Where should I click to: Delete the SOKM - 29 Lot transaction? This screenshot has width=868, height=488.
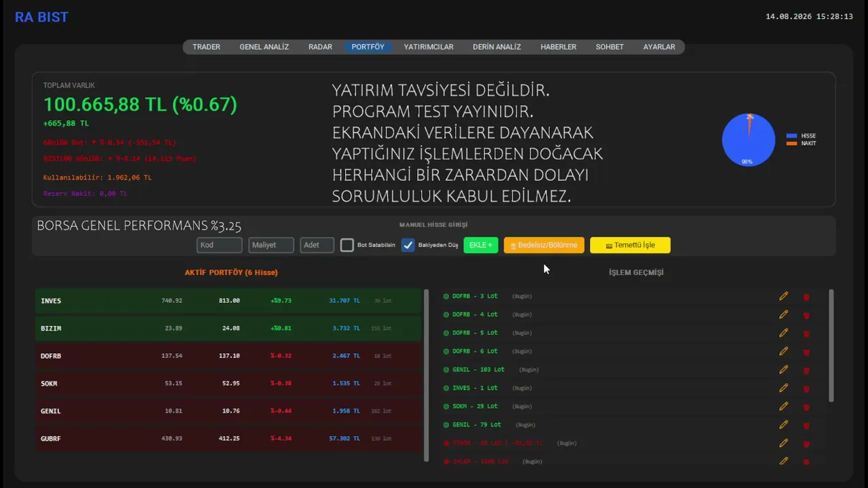point(806,407)
